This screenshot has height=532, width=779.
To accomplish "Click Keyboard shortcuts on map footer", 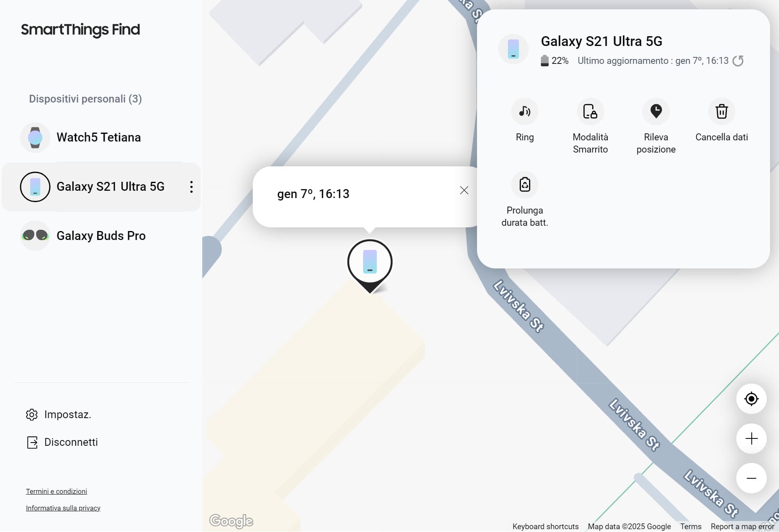I will [x=545, y=527].
